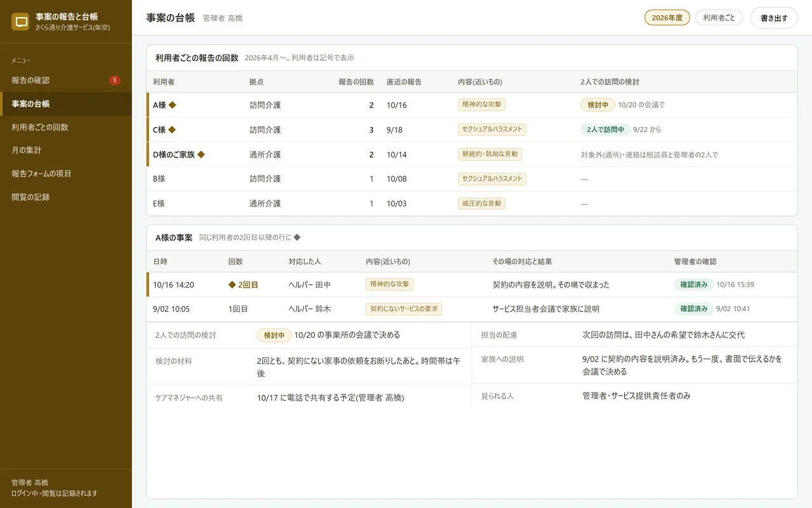Open the 10/16 14:20 incident row
This screenshot has height=508, width=812.
[472, 284]
